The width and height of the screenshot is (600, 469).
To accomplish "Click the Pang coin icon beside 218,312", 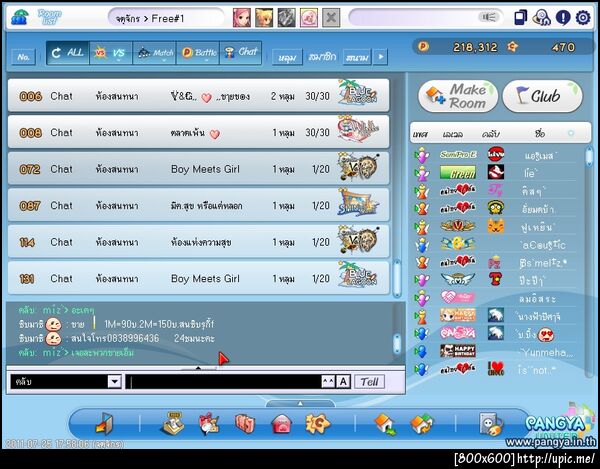I will tap(423, 47).
